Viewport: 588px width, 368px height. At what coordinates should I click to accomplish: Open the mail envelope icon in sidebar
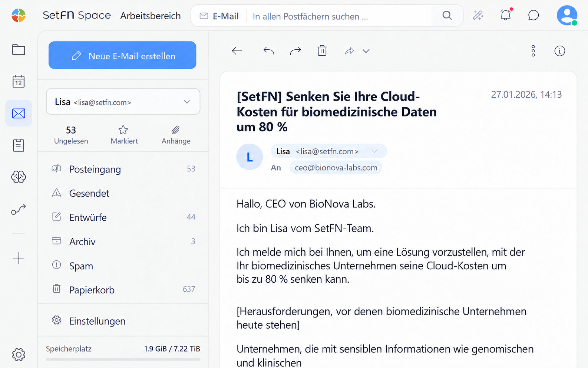click(19, 113)
